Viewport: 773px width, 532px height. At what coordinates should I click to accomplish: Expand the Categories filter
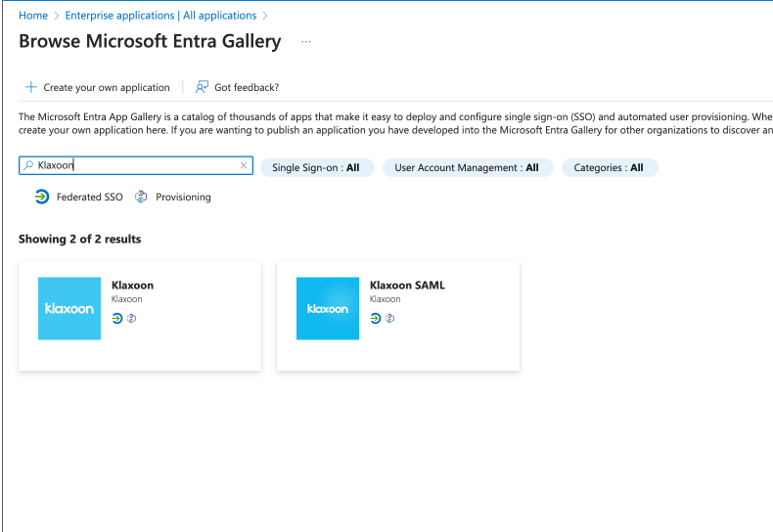tap(609, 168)
